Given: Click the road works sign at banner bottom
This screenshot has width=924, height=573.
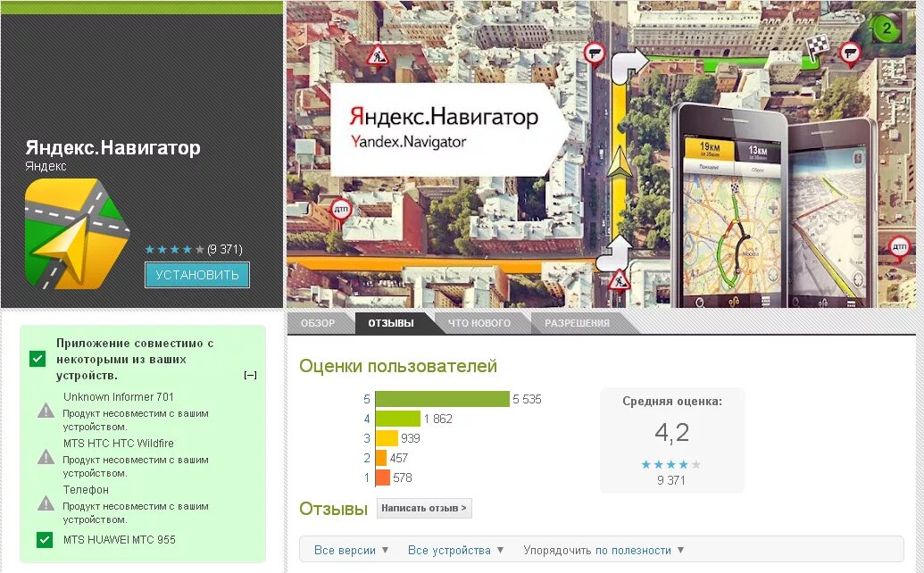Looking at the screenshot, I should pyautogui.click(x=619, y=280).
